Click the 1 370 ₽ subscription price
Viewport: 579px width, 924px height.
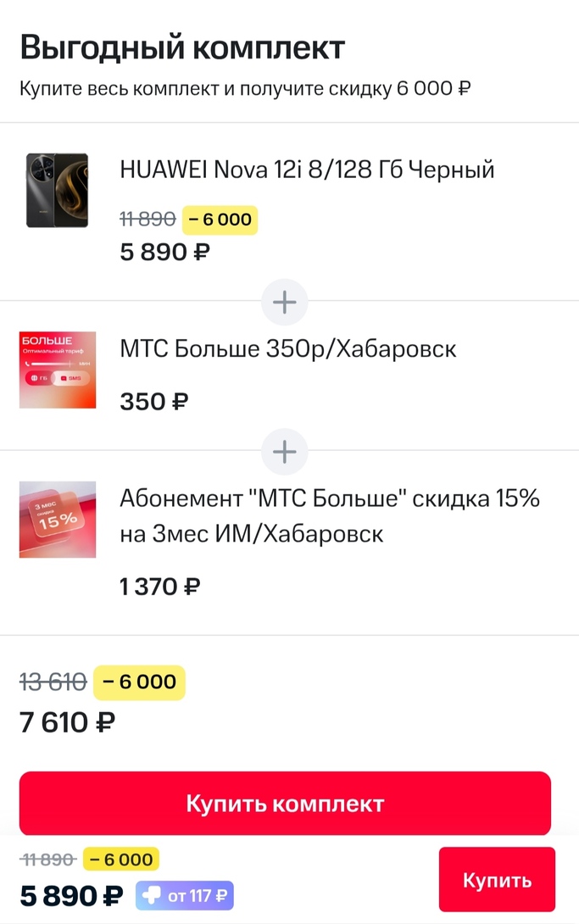(x=160, y=586)
